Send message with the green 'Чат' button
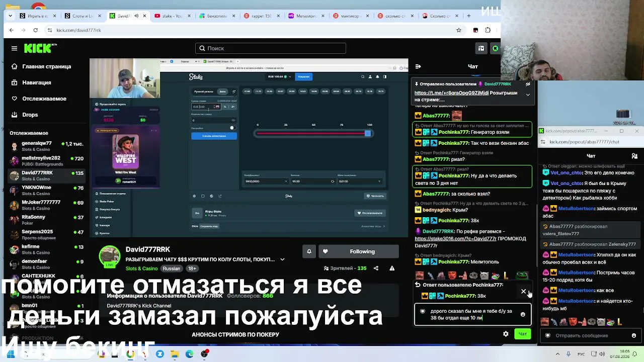The image size is (644, 362). pyautogui.click(x=523, y=334)
